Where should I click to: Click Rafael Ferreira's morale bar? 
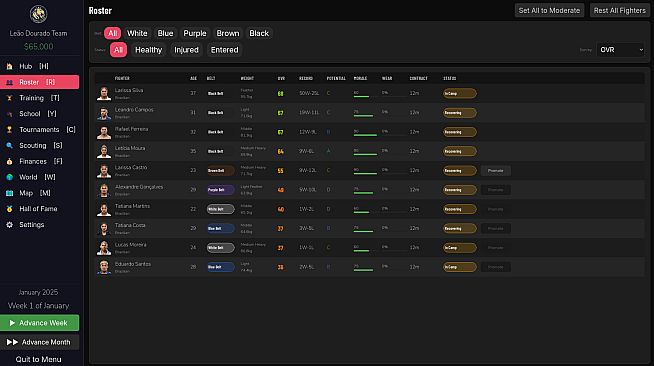[x=365, y=135]
